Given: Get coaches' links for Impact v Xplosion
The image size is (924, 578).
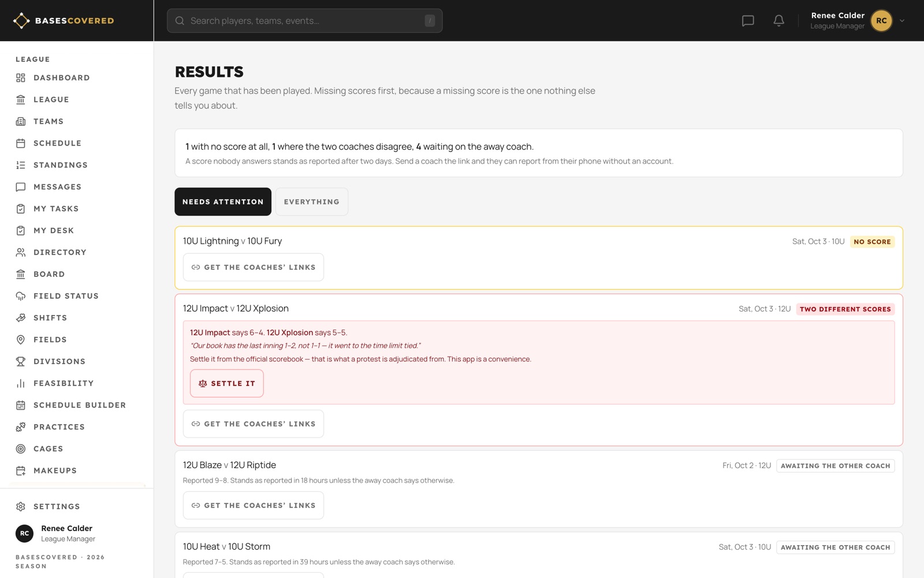Looking at the screenshot, I should pyautogui.click(x=254, y=424).
